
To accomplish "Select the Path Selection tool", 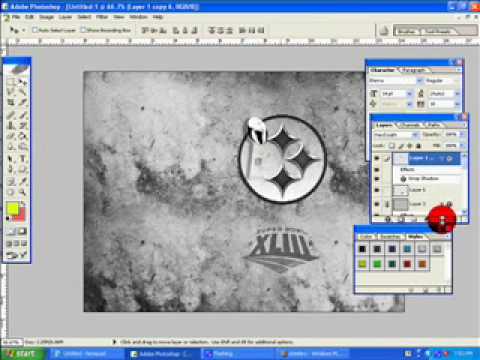I will point(11,159).
